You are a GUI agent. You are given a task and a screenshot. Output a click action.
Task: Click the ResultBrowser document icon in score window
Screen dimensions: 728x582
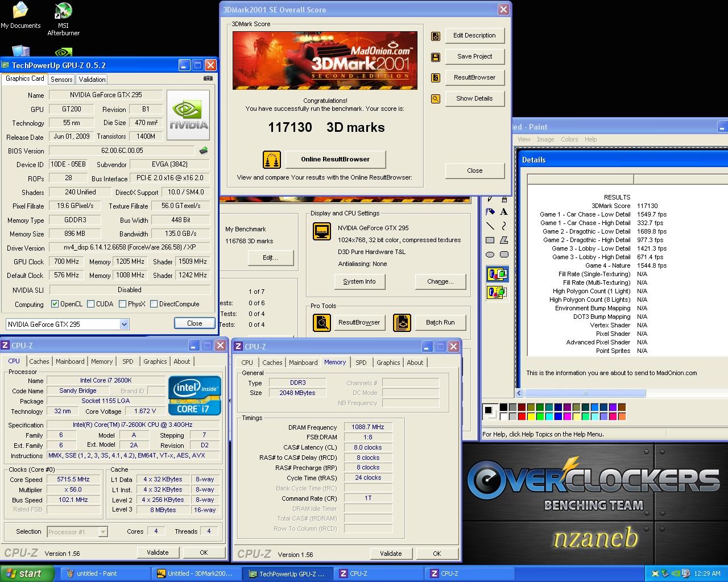(436, 78)
